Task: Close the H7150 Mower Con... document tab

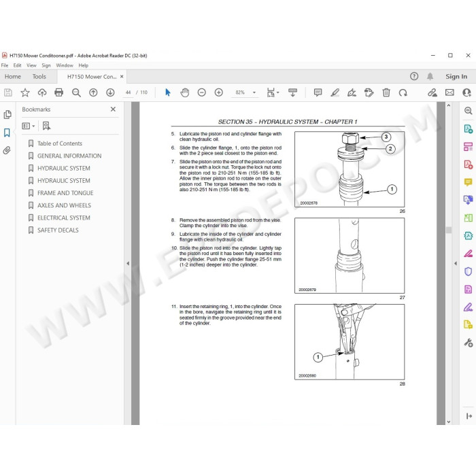Action: (122, 76)
